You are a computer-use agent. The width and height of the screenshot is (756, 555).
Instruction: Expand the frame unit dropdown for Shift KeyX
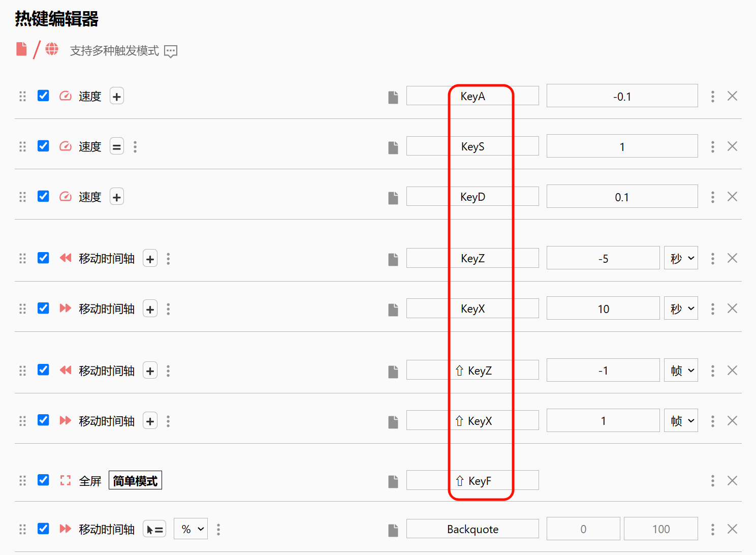(680, 421)
